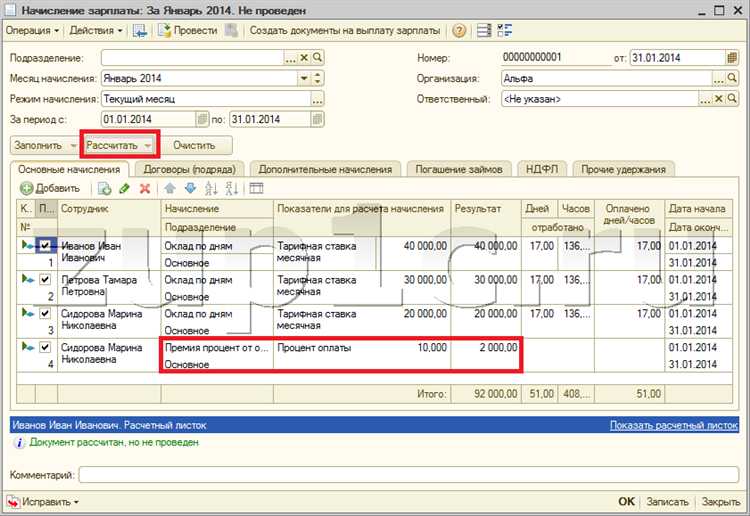Click the Рассчитать button
Screen dimensions: 750x516
112,145
